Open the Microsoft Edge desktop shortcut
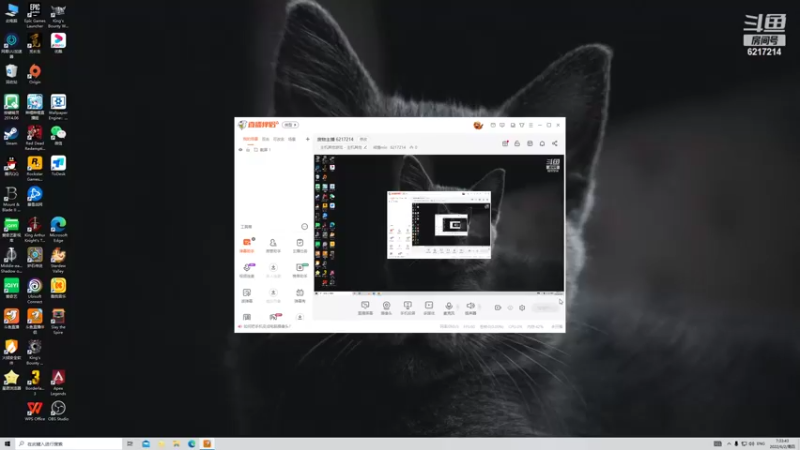This screenshot has width=800, height=450. click(x=58, y=230)
